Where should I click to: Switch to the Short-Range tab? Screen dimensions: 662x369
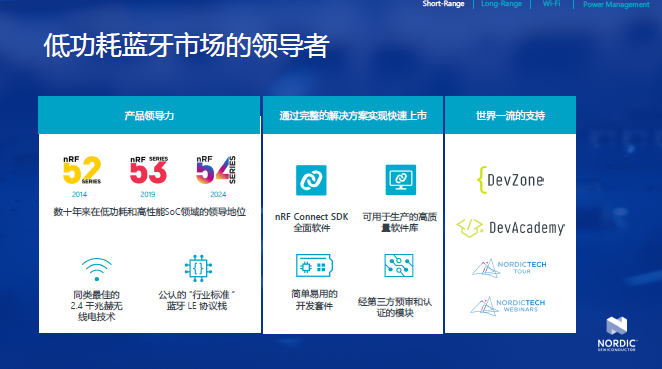pyautogui.click(x=443, y=4)
